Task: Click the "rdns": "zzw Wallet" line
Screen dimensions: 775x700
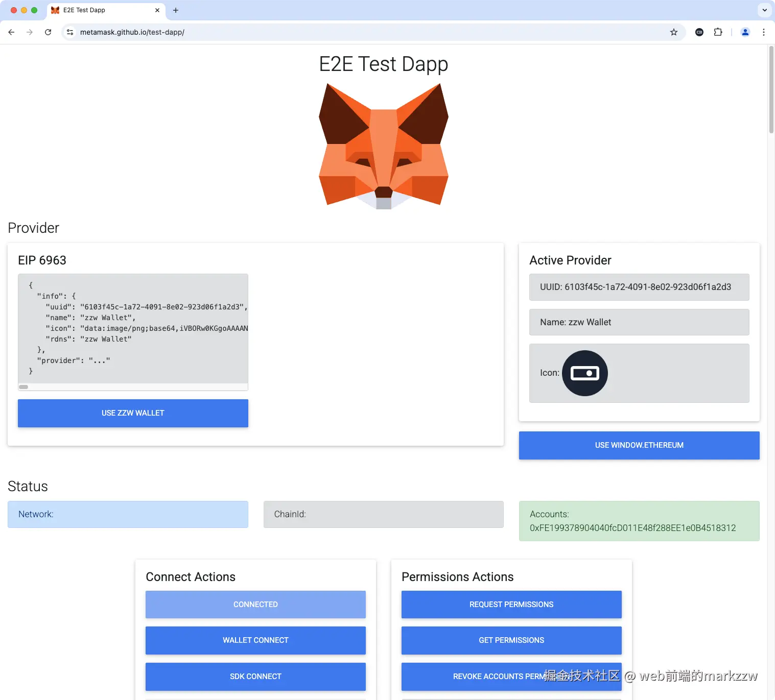Action: [88, 339]
